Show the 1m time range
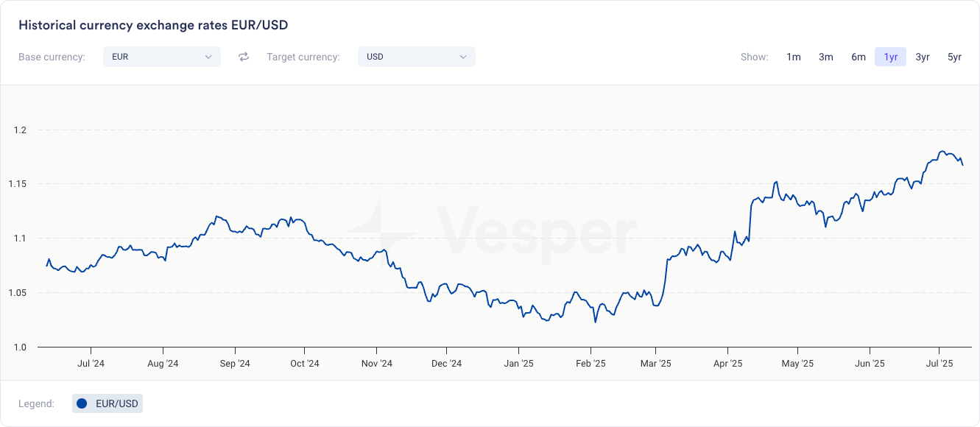Screen dimensions: 980x427 tap(794, 57)
